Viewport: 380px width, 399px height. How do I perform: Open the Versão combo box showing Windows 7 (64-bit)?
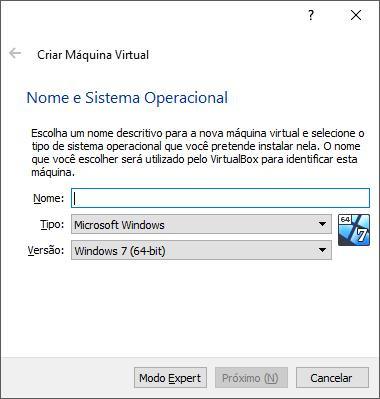coord(201,250)
